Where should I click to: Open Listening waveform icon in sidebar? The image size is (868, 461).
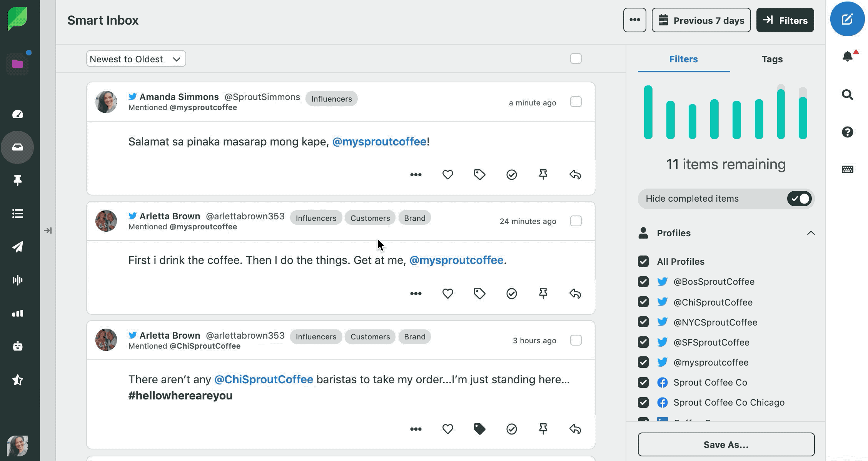pos(18,280)
